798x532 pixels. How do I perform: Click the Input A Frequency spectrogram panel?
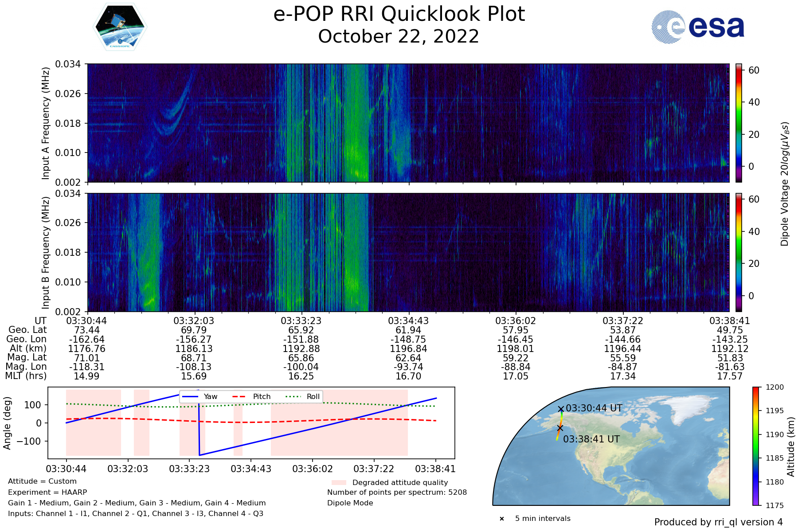[x=408, y=123]
